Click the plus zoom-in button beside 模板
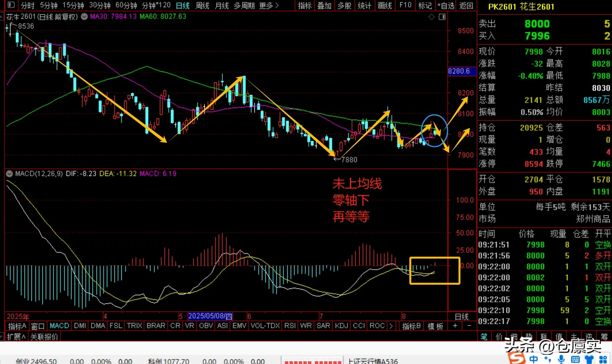The width and height of the screenshot is (612, 364). [455, 326]
